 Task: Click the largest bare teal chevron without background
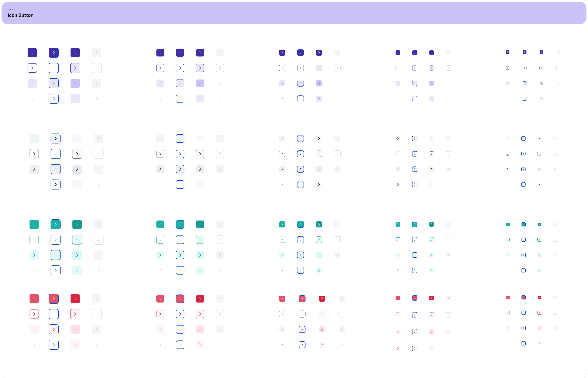tap(34, 270)
